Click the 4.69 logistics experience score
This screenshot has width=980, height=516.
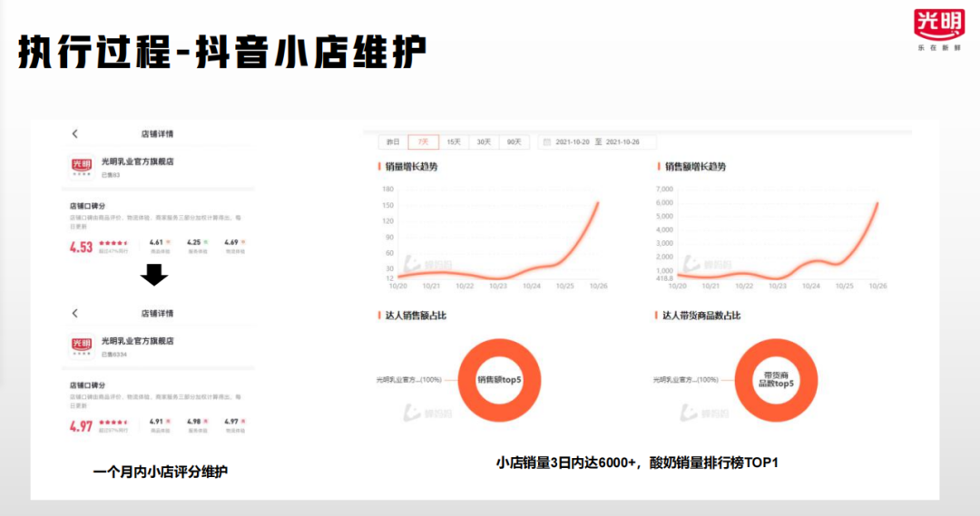coord(231,242)
